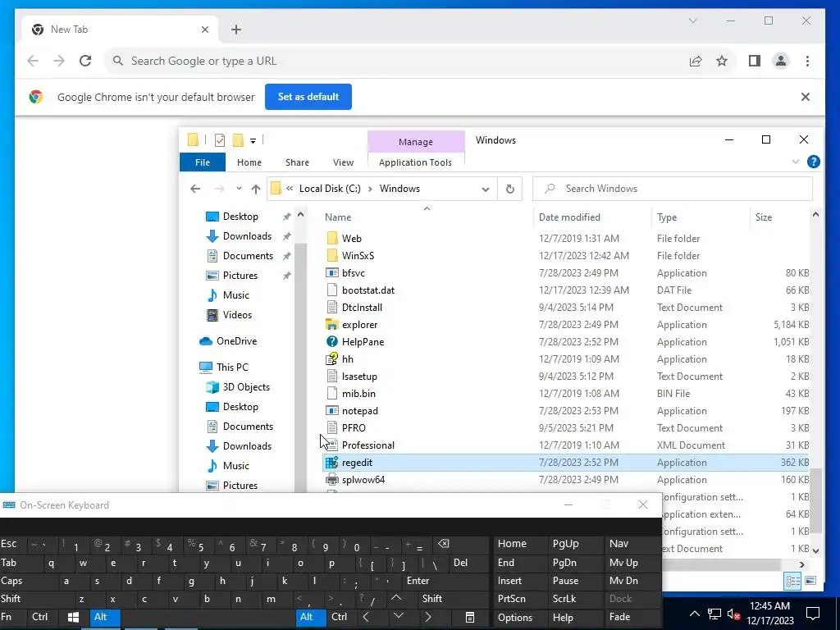Viewport: 840px width, 630px height.
Task: Open the View ribbon tab
Action: pyautogui.click(x=344, y=162)
